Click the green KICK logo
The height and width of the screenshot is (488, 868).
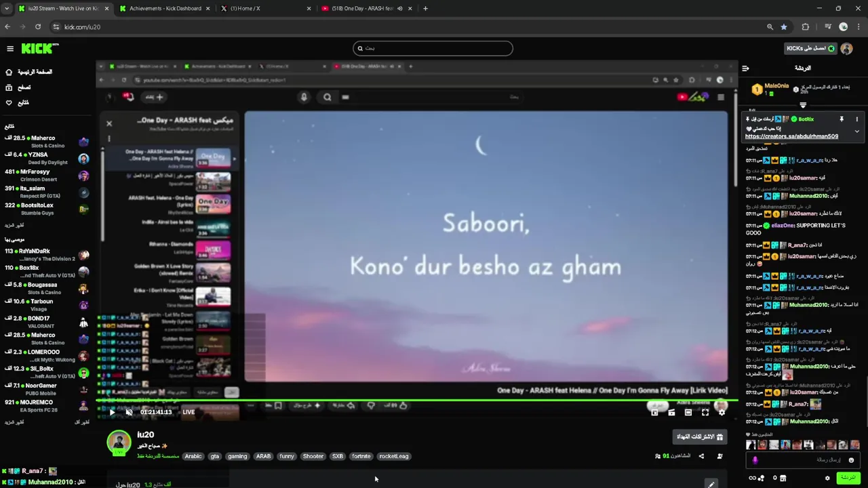tap(39, 48)
